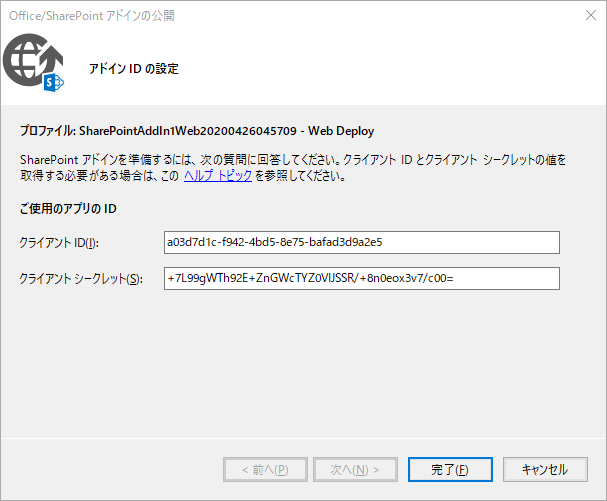Select the クライアント ID(I) label
The width and height of the screenshot is (607, 501).
coord(59,243)
